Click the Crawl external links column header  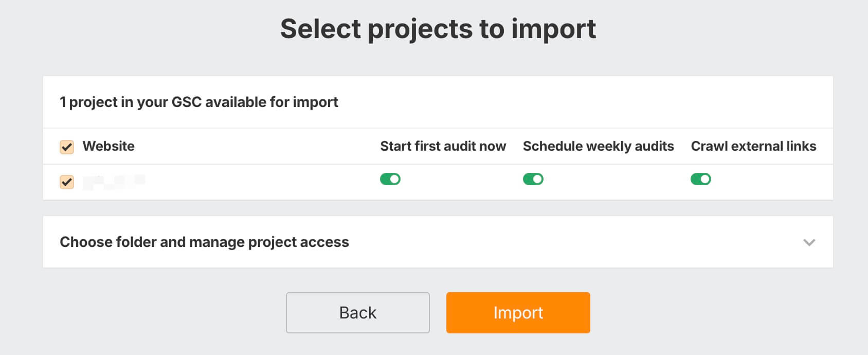[x=753, y=146]
